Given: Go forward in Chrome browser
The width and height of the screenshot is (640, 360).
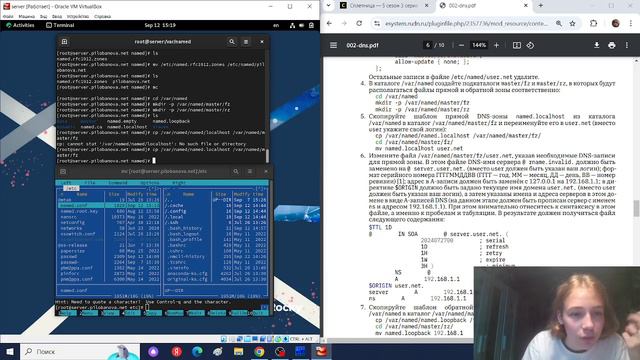Looking at the screenshot, I should coord(344,24).
